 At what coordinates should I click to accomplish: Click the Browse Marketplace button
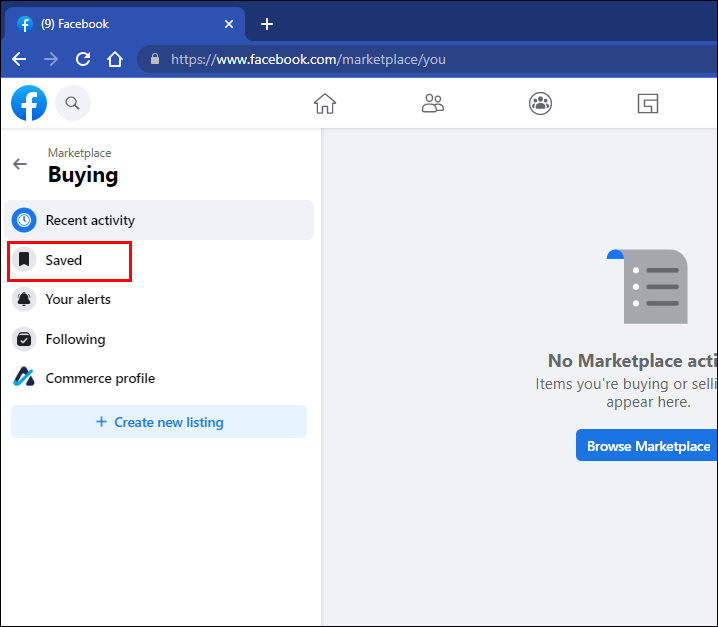[647, 446]
